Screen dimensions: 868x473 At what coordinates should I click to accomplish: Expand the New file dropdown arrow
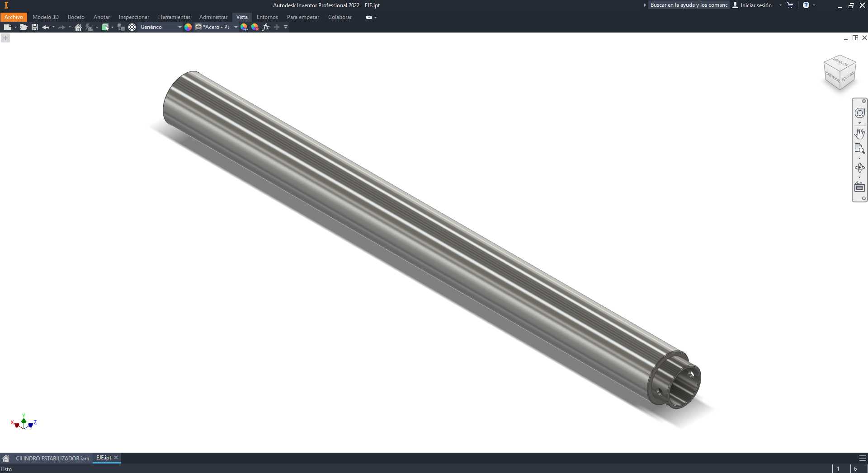pos(15,27)
